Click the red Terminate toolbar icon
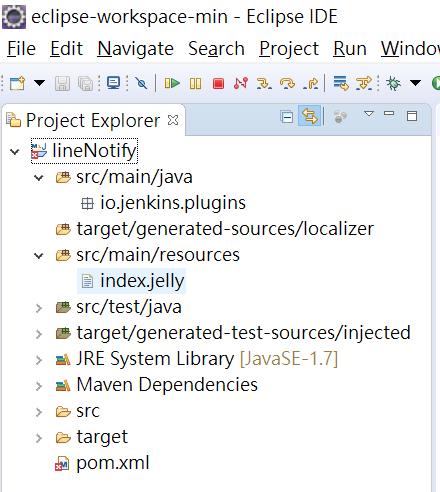Screen dimensions: 440x492 coord(218,83)
